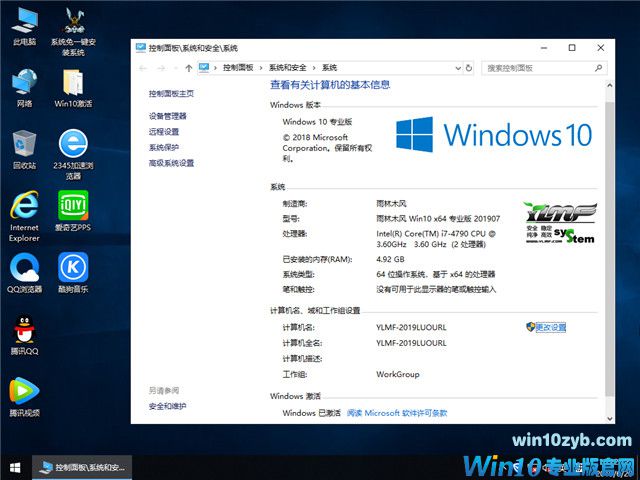Launch the 2345加速浏览器 icon
The image size is (640, 480).
tap(73, 154)
